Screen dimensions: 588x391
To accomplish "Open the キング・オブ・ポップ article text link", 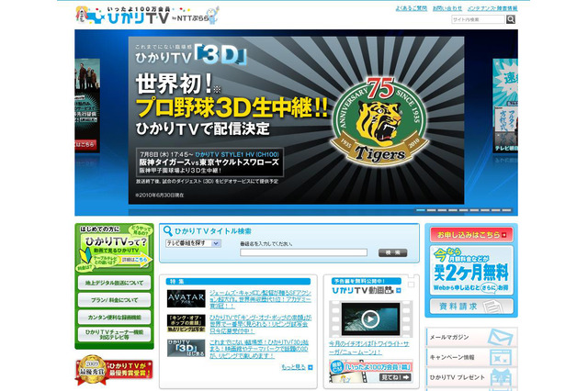I will point(260,324).
